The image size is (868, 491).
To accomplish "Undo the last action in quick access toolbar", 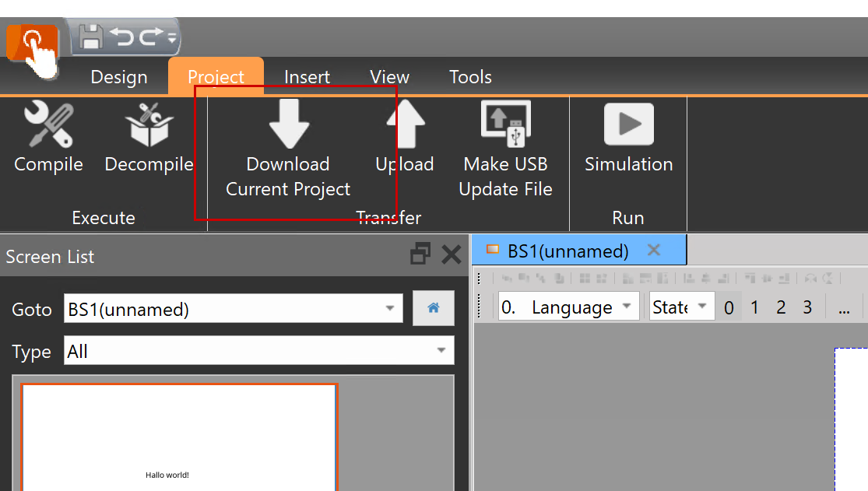I will (121, 37).
